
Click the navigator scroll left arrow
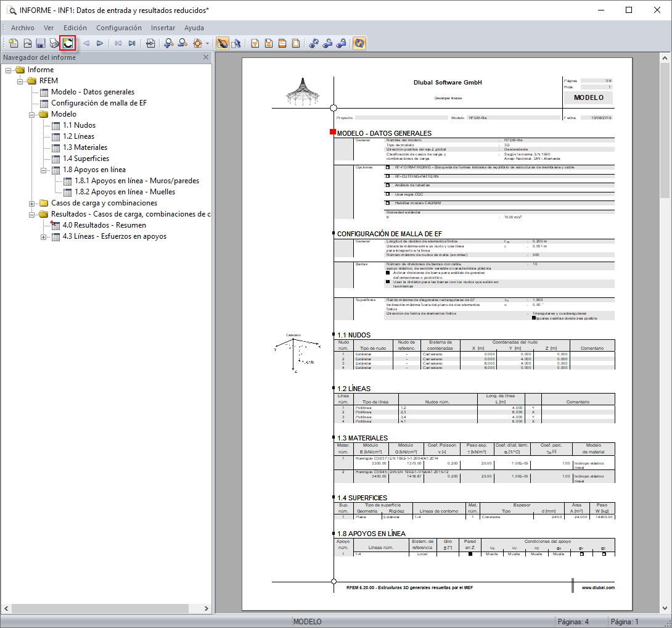click(x=6, y=608)
